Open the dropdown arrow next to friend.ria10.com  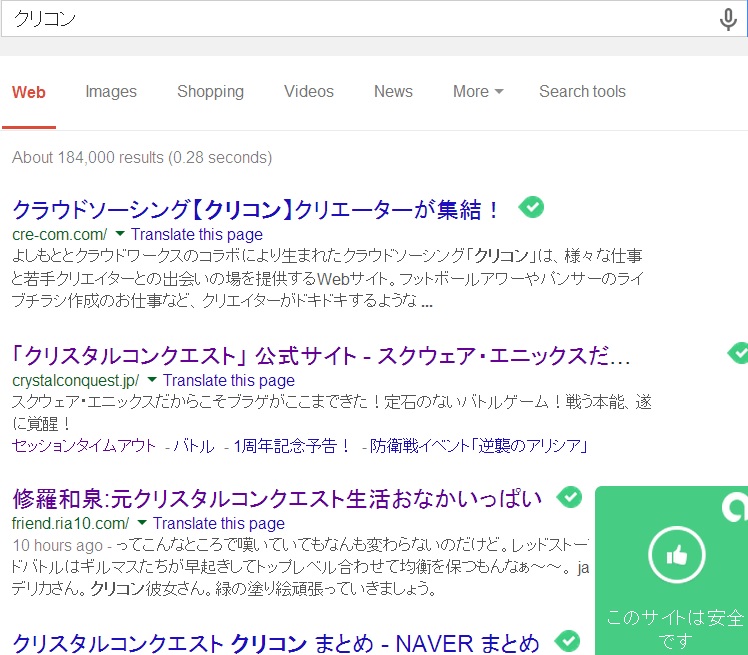click(142, 522)
